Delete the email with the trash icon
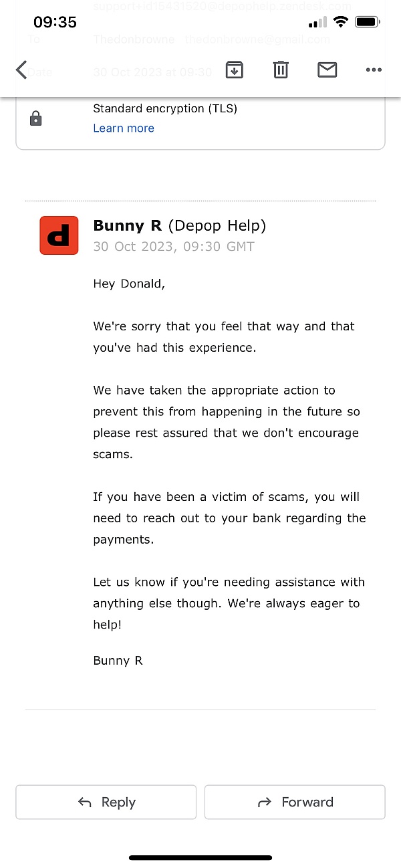This screenshot has height=868, width=401. click(x=281, y=70)
